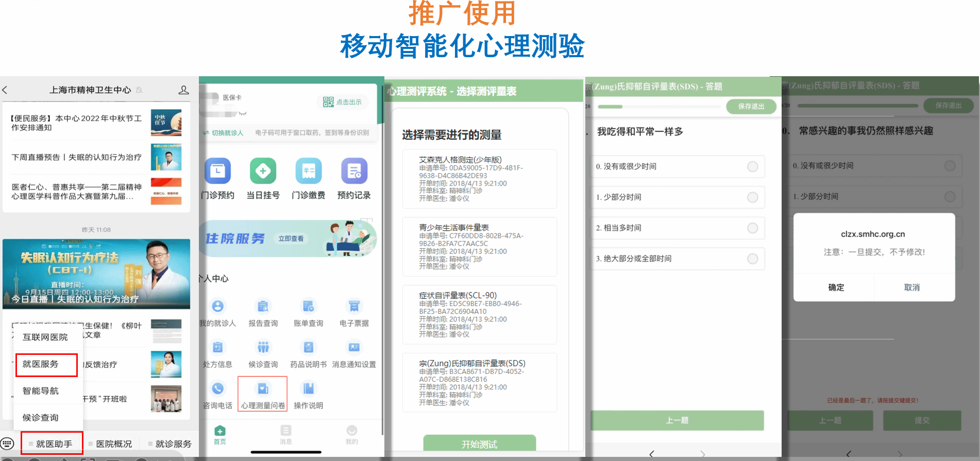980x461 pixels.
Task: Tap the 当日挂号 registration icon
Action: click(263, 172)
